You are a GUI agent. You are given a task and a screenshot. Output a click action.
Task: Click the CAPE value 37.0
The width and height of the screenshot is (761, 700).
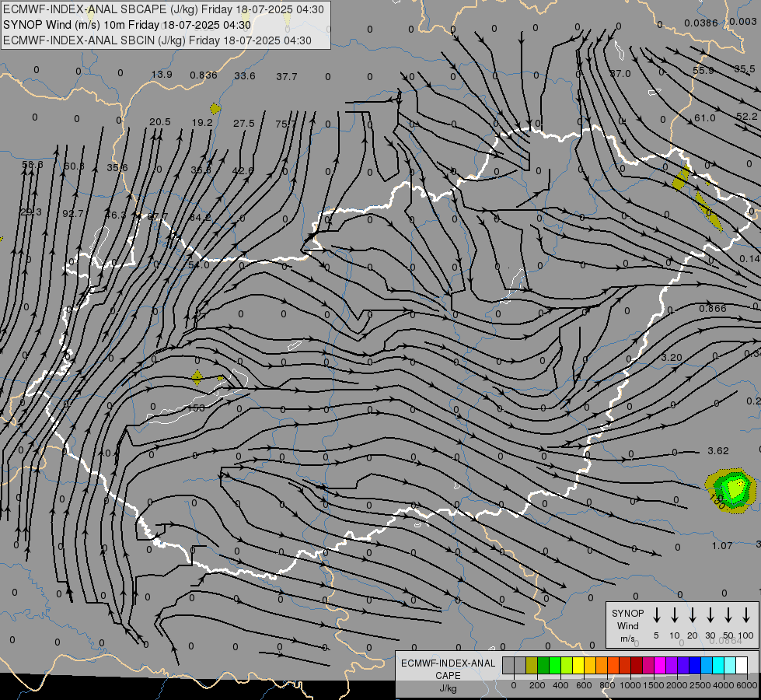pyautogui.click(x=620, y=73)
